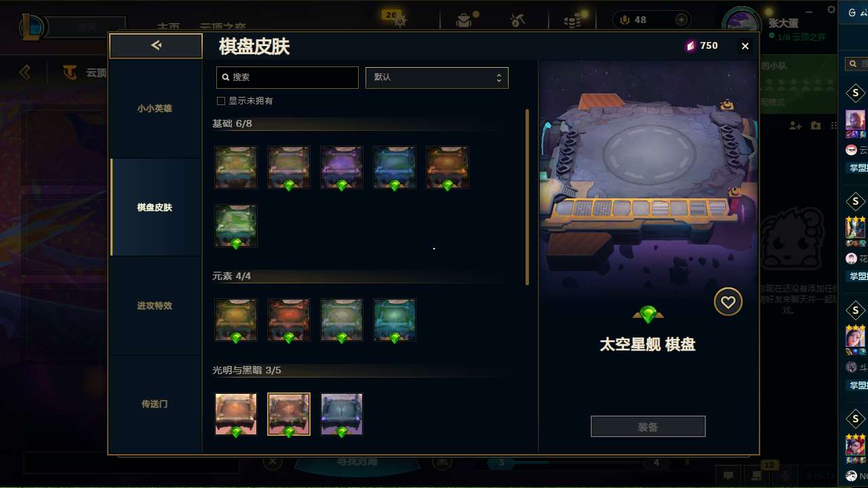Click the 搜索 input field

pyautogui.click(x=288, y=77)
